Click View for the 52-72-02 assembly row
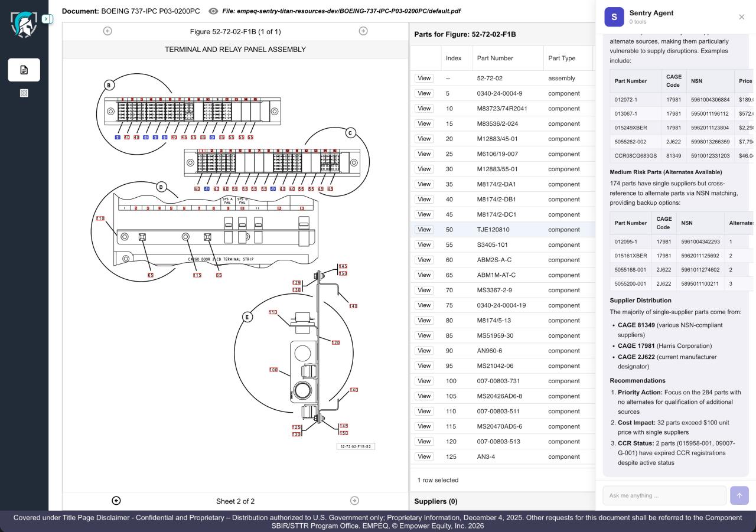The image size is (756, 532). pos(423,78)
